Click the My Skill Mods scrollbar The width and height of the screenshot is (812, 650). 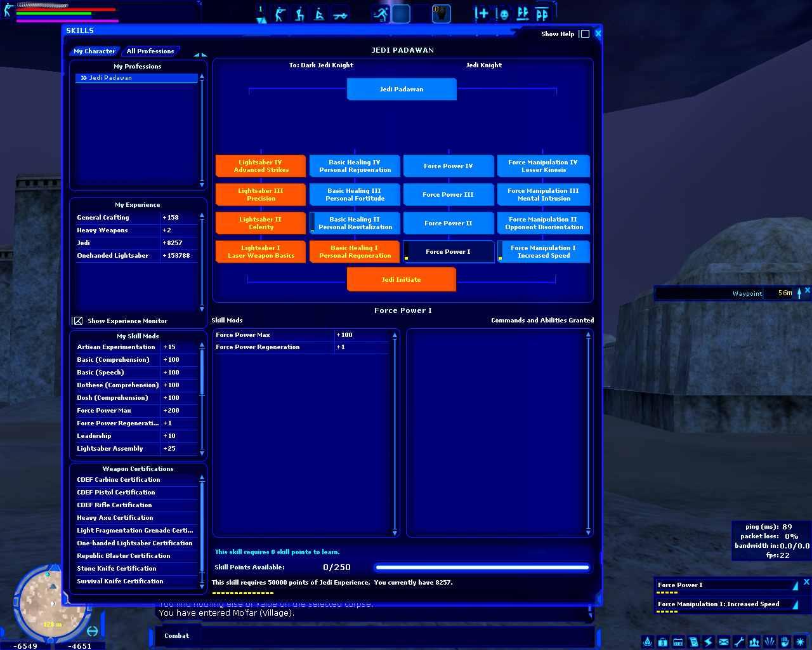[x=202, y=399]
